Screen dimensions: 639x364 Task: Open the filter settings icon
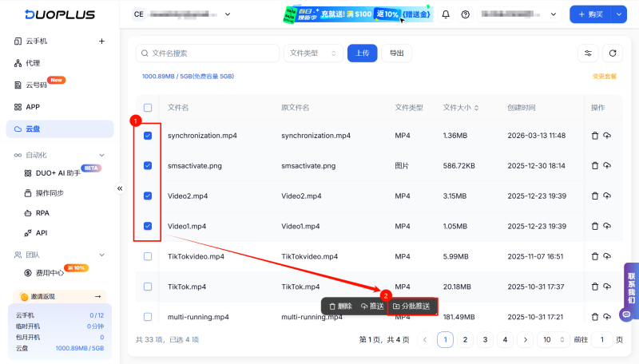pos(588,53)
